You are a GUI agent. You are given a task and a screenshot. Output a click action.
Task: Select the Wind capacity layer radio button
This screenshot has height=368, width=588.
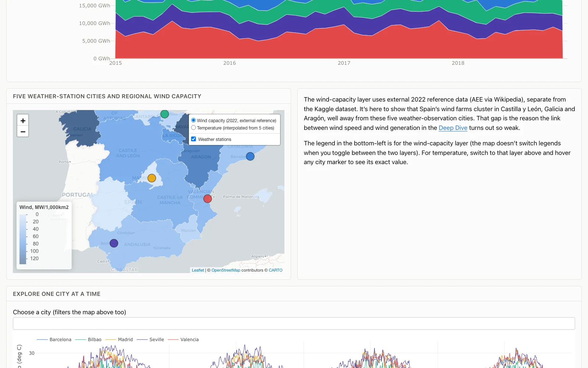[193, 120]
